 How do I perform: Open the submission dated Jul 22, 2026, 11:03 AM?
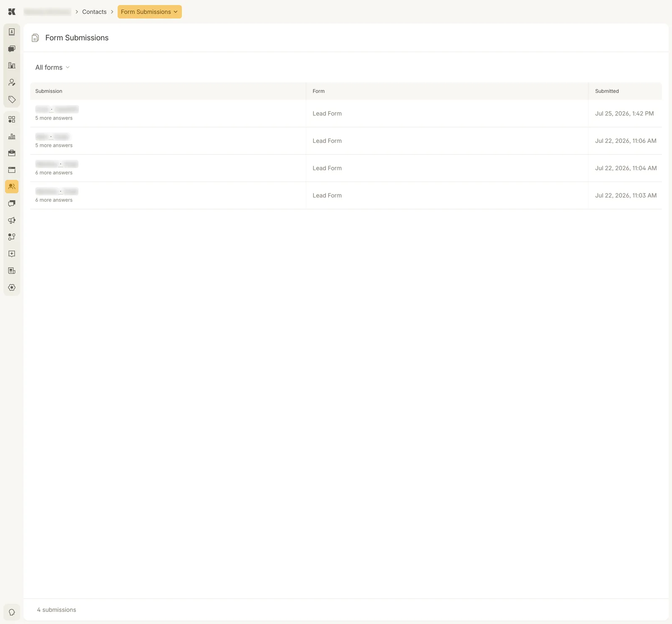[346, 195]
